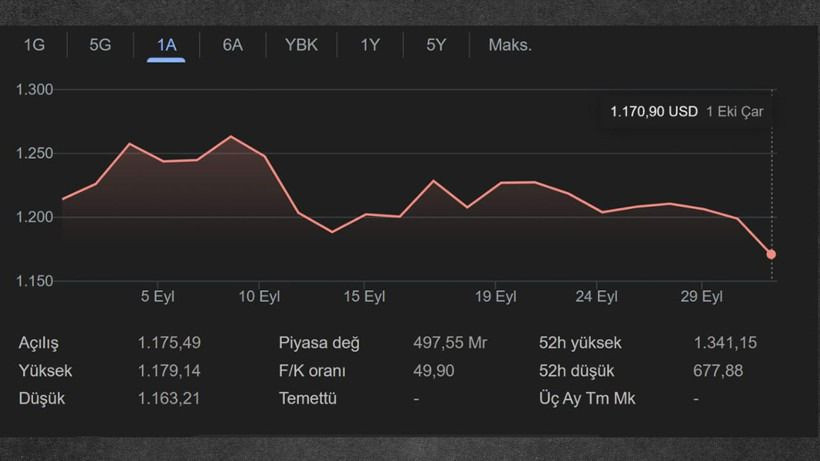Click the 10 Eyl date axis label
This screenshot has width=820, height=461.
tap(258, 297)
